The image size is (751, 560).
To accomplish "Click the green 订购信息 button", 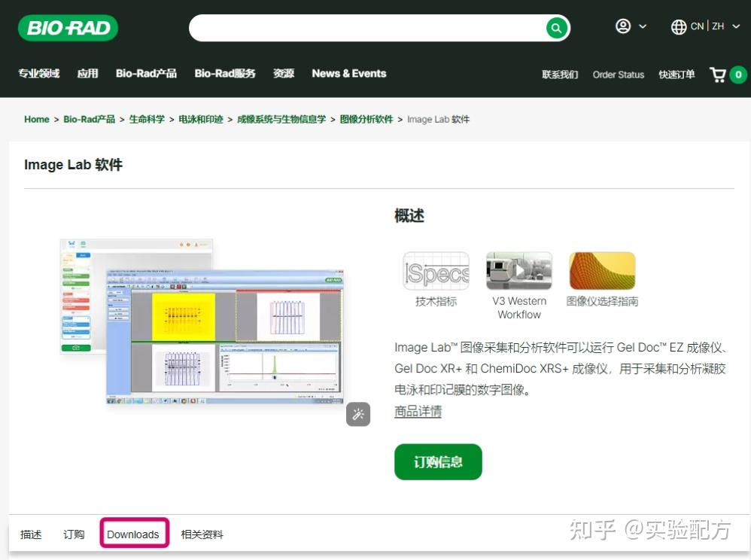I will tap(438, 462).
